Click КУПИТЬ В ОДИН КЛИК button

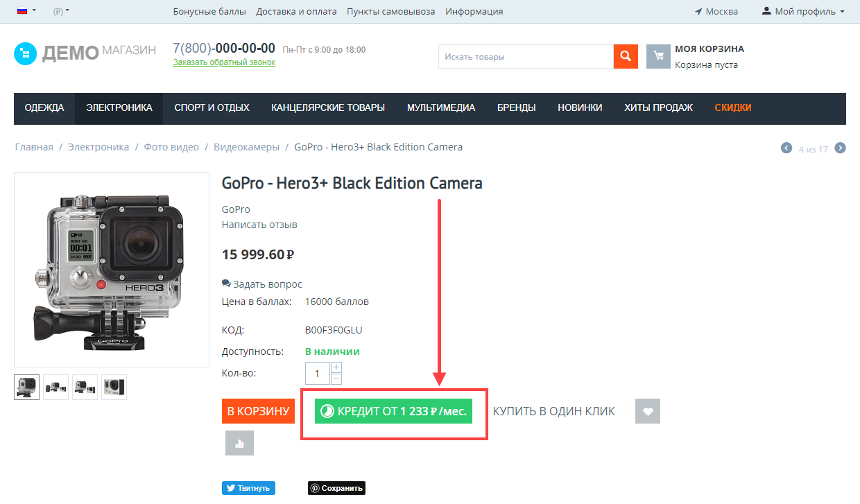tap(554, 411)
